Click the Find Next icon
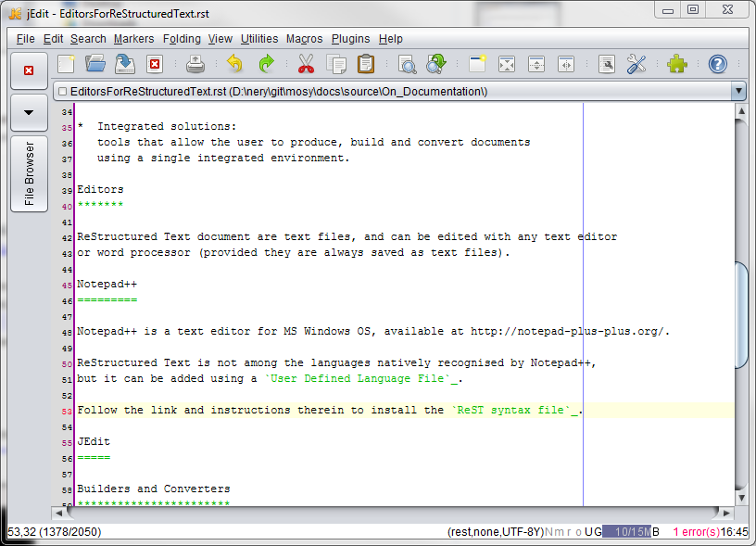Viewport: 756px width, 546px height. [436, 64]
